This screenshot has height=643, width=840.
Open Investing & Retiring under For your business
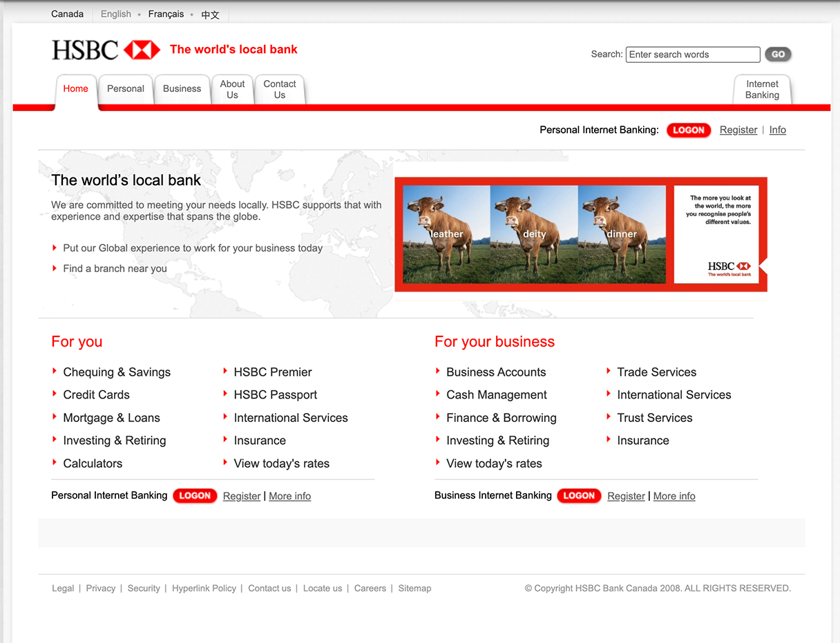498,441
